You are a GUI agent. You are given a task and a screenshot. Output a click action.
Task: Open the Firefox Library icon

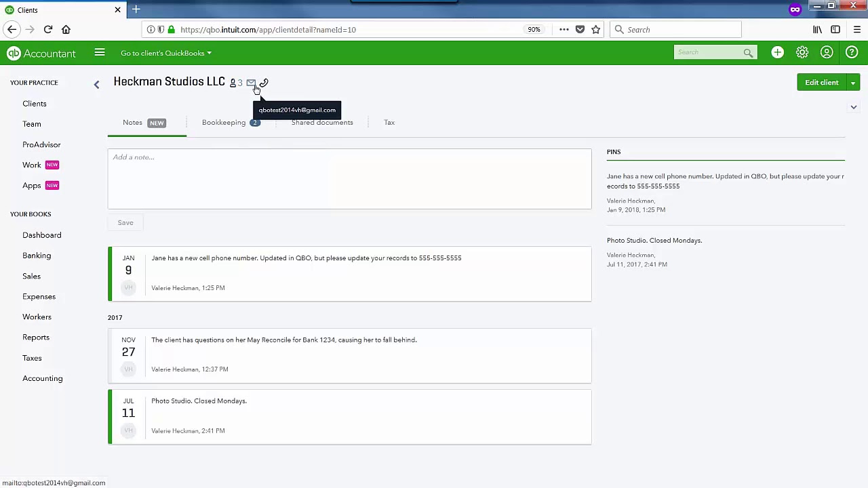(817, 30)
